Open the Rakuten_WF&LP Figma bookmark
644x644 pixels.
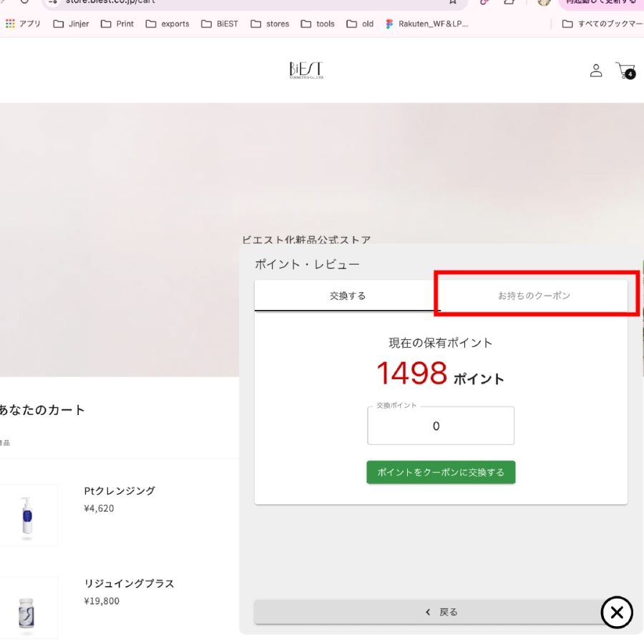426,24
